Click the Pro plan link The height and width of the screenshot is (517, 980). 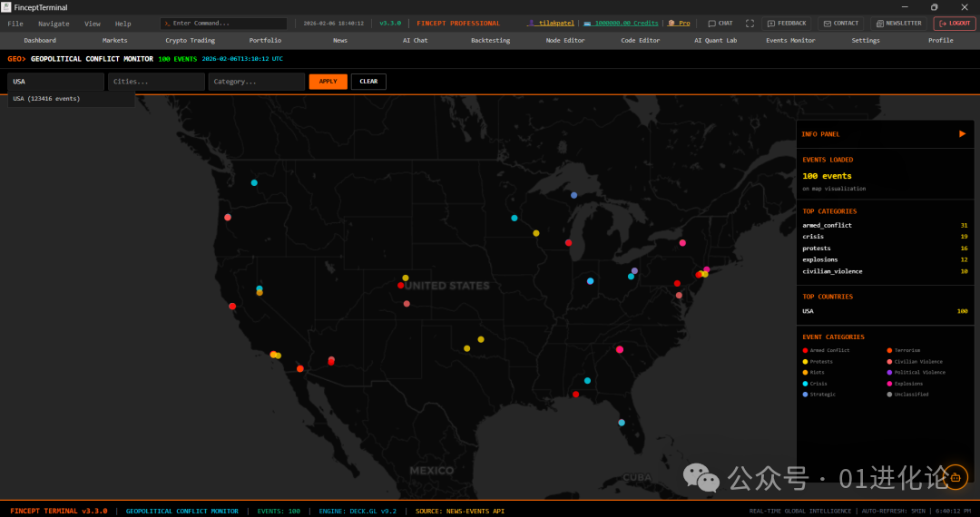point(680,24)
